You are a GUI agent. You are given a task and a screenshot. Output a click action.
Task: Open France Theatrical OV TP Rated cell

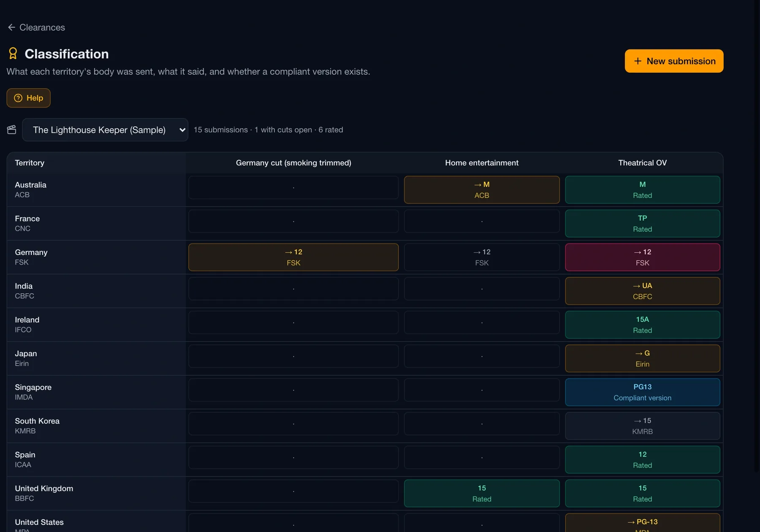click(x=642, y=224)
